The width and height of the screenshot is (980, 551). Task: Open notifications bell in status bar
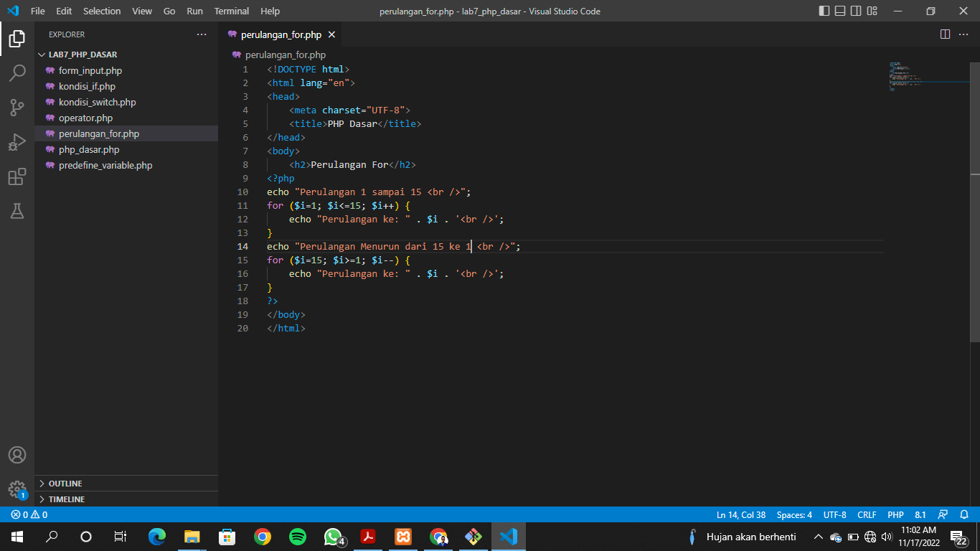964,514
